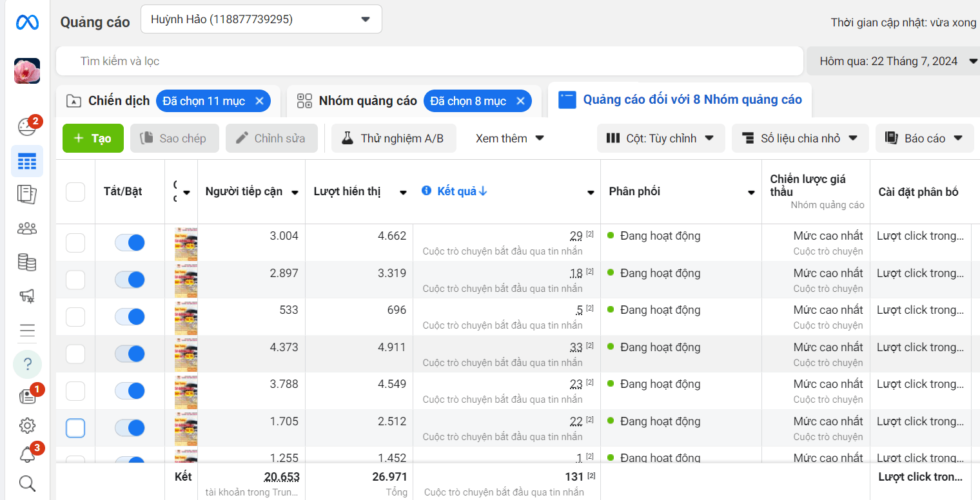Open Notifications bell showing 3 alerts
The width and height of the screenshot is (980, 500).
pyautogui.click(x=27, y=454)
